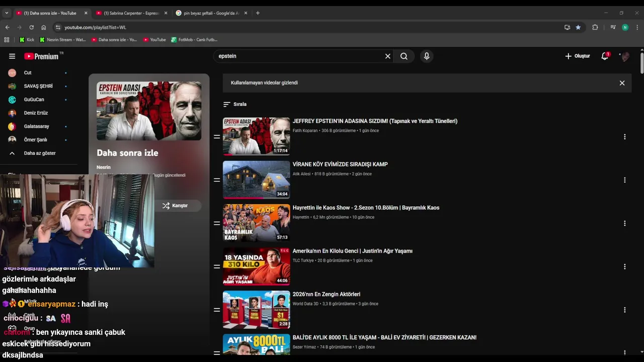Image resolution: width=644 pixels, height=362 pixels.
Task: Grab reorder handle of Hayrettin Kaos video
Action: point(217,223)
